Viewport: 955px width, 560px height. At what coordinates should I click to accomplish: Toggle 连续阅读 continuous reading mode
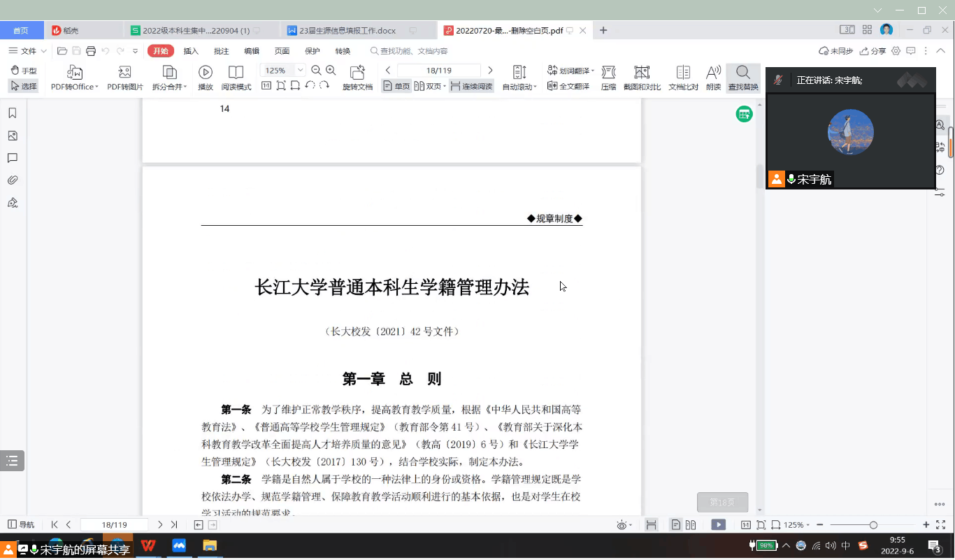point(471,86)
